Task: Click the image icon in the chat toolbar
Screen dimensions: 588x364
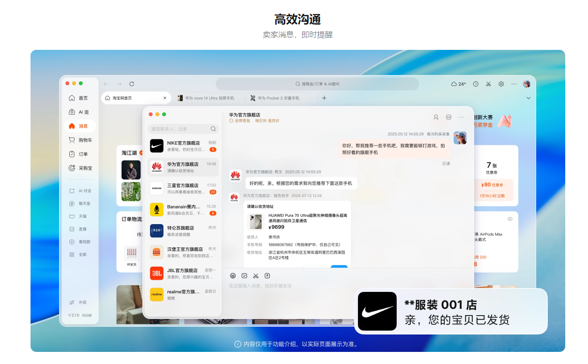Action: (245, 275)
